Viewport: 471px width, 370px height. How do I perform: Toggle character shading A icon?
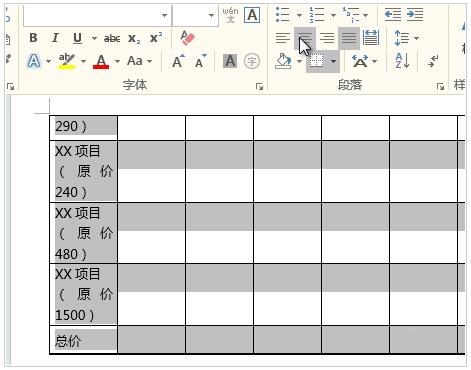click(230, 61)
